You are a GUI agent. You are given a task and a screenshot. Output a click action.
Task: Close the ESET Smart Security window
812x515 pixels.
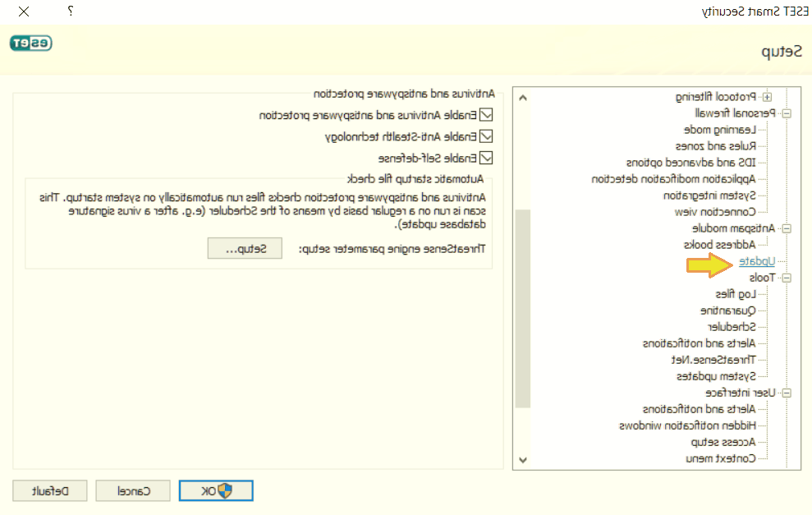pyautogui.click(x=24, y=11)
